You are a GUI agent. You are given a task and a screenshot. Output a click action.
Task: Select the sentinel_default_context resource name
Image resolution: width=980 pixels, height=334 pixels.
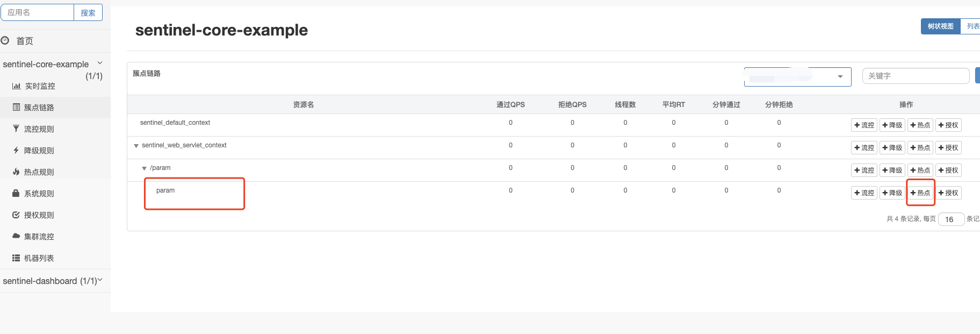(x=175, y=123)
